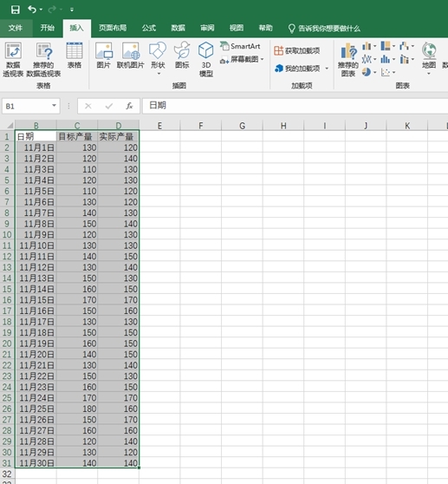Insert a SmartArt graphic
Screen dimensions: 448x484
point(240,46)
